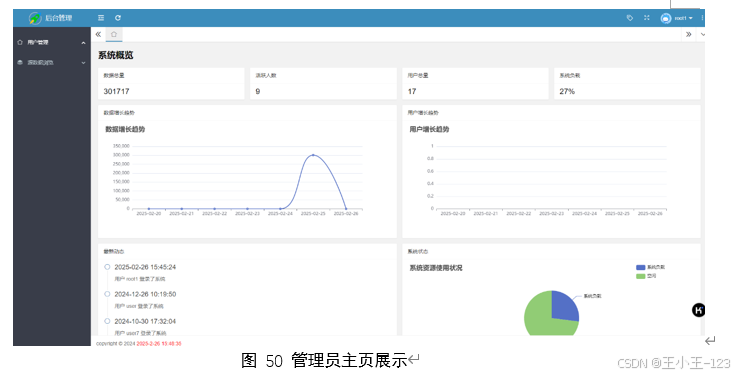Viewport: 742px width, 376px height.
Task: Click the data chart point at 2025-02-20
Action: [149, 209]
